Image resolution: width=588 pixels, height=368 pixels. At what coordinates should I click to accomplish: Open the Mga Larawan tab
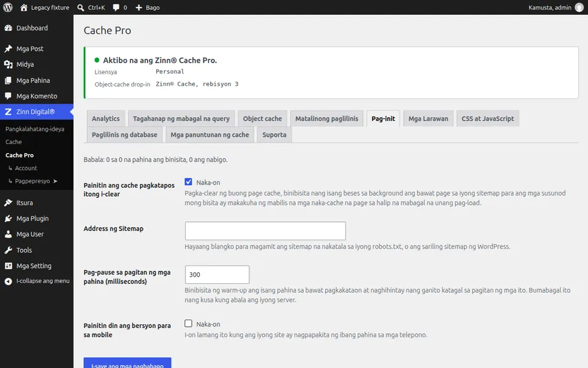pos(428,118)
